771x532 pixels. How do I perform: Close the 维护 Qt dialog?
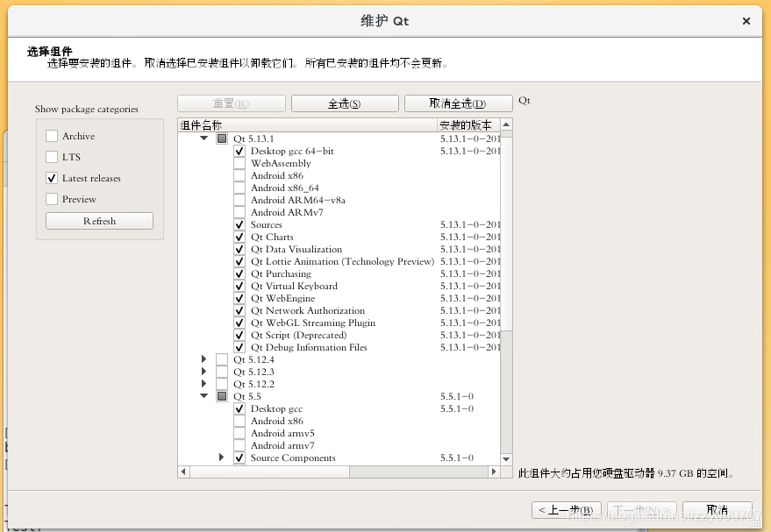tap(746, 21)
